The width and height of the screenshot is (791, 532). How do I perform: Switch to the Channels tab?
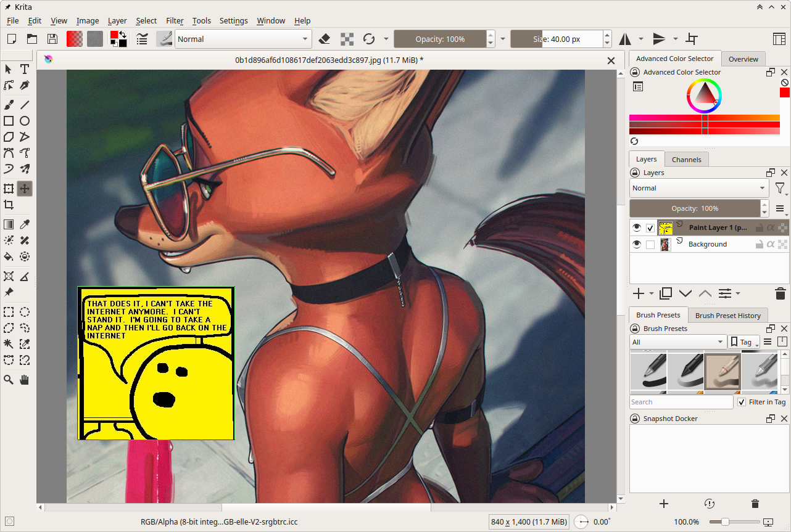(686, 160)
